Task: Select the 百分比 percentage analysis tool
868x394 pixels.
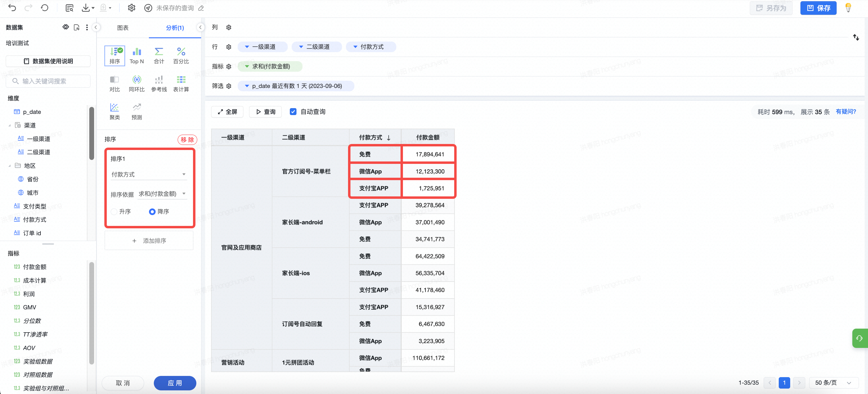Action: 181,56
